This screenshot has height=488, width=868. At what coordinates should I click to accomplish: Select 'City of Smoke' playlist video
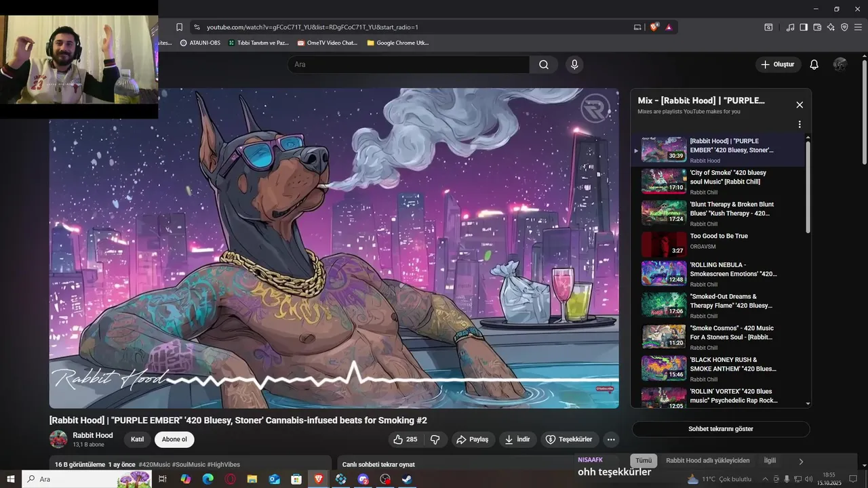tap(719, 182)
